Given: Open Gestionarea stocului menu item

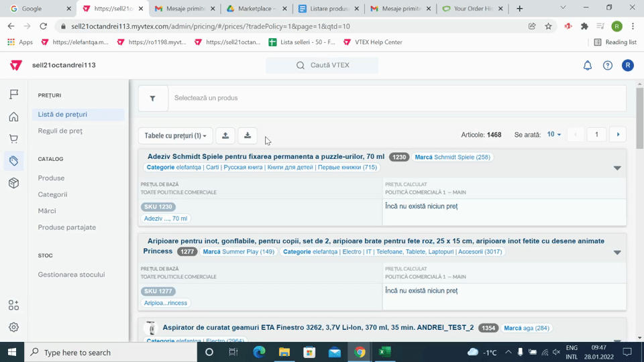Looking at the screenshot, I should coord(71,275).
